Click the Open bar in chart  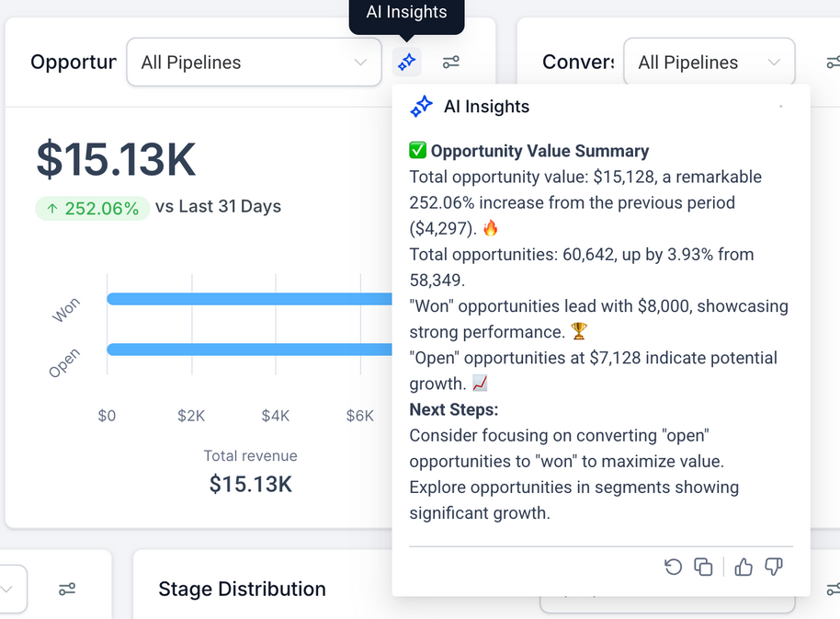click(249, 350)
